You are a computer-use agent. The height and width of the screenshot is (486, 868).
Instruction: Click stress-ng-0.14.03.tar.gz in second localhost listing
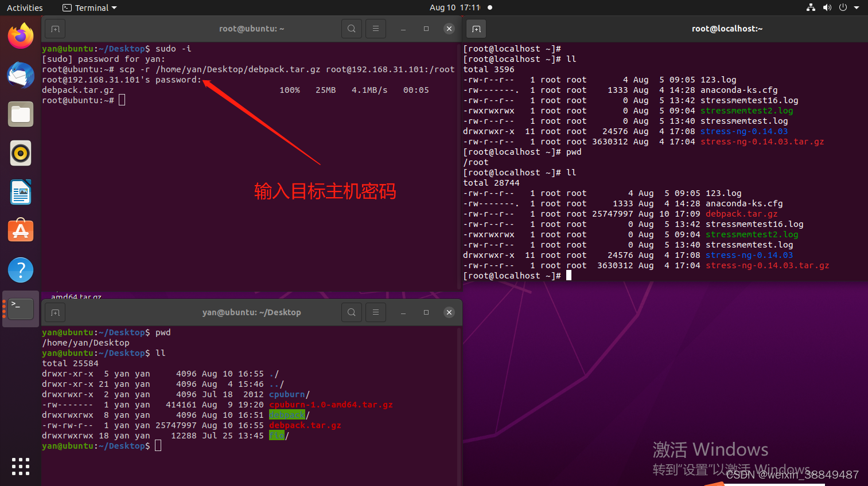coord(767,265)
